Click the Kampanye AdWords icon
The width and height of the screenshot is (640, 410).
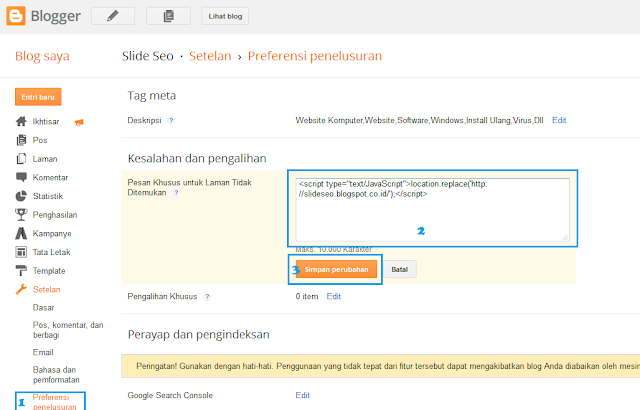[21, 233]
